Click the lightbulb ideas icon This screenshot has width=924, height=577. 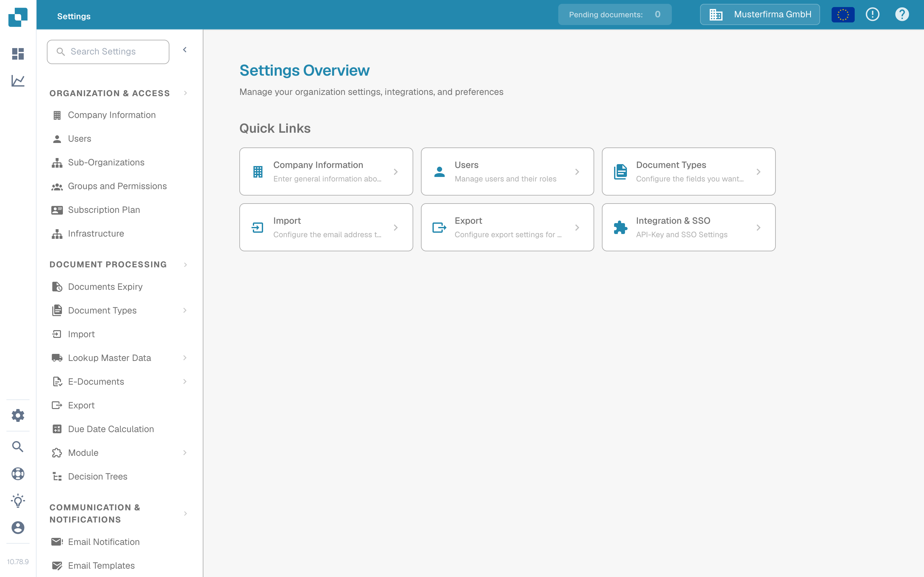click(18, 501)
